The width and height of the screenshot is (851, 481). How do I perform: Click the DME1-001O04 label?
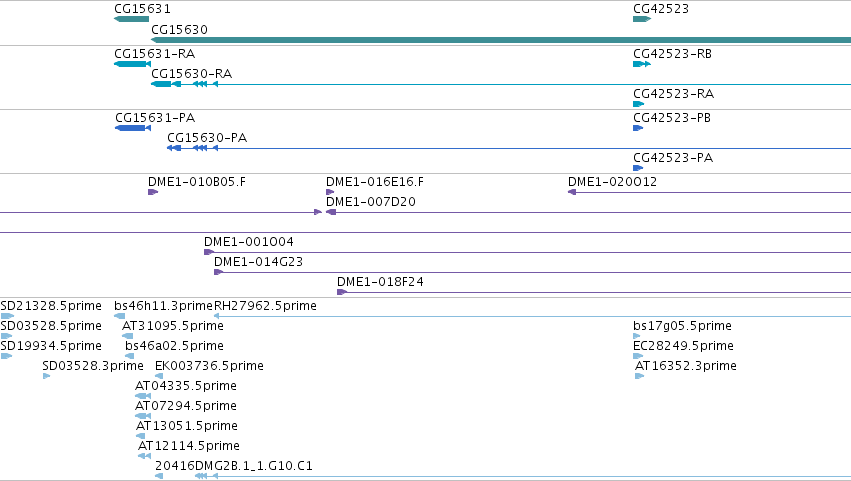[249, 242]
